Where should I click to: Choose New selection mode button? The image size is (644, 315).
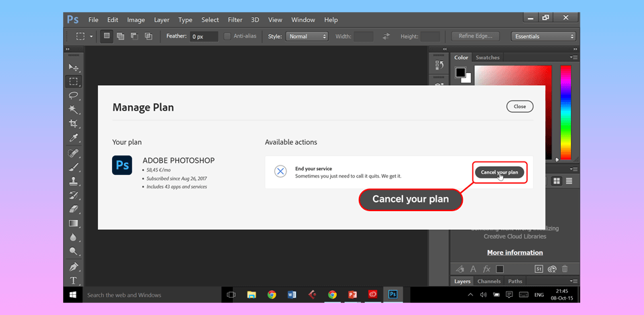[x=107, y=36]
